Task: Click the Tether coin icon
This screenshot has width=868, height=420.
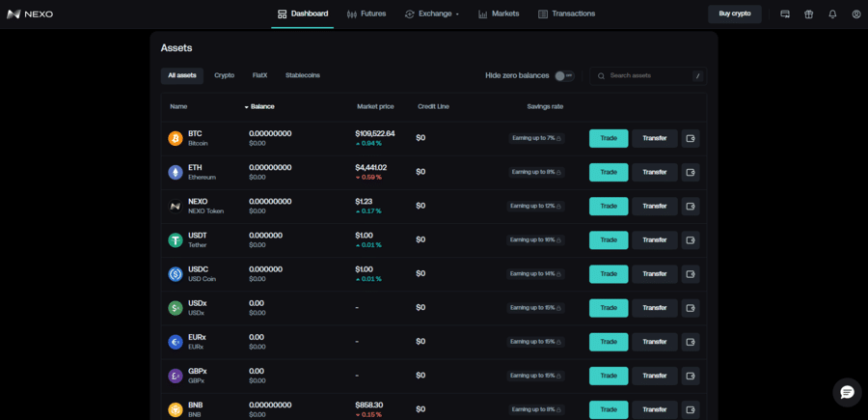Action: click(176, 239)
